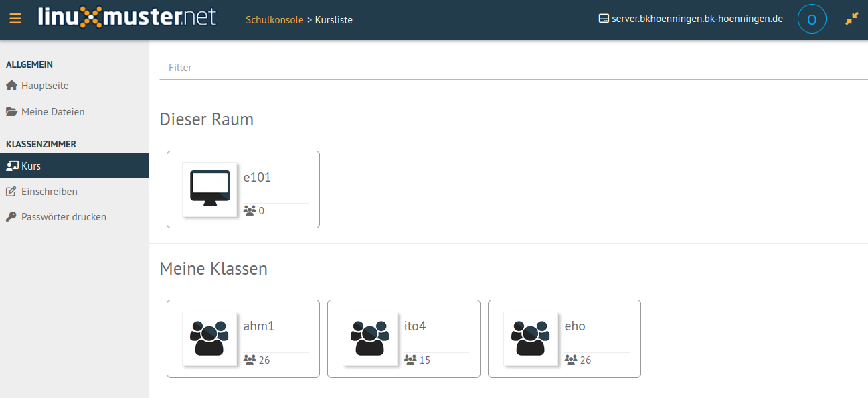Viewport: 868px width, 398px height.
Task: Click the Schulkonsole breadcrumb link
Action: tap(274, 20)
